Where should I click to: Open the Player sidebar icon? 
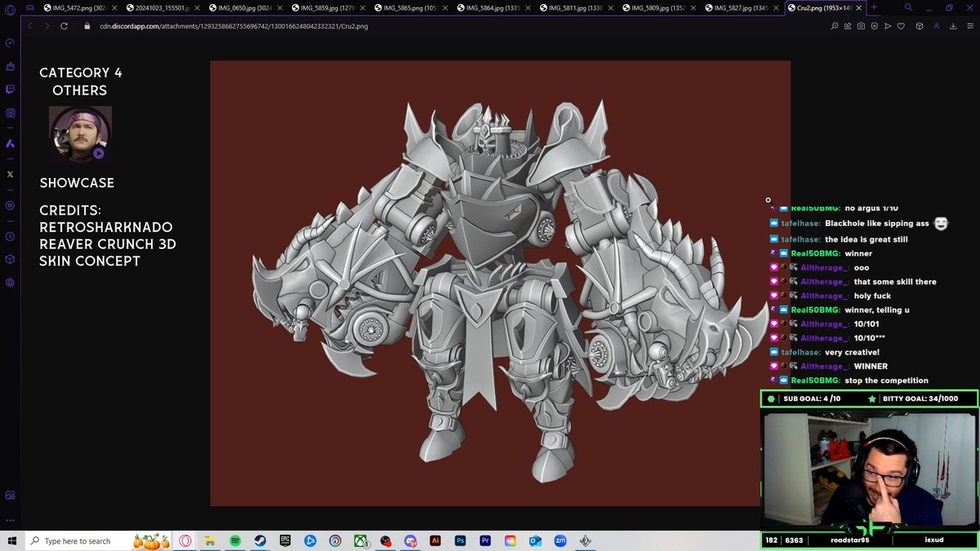click(x=10, y=205)
